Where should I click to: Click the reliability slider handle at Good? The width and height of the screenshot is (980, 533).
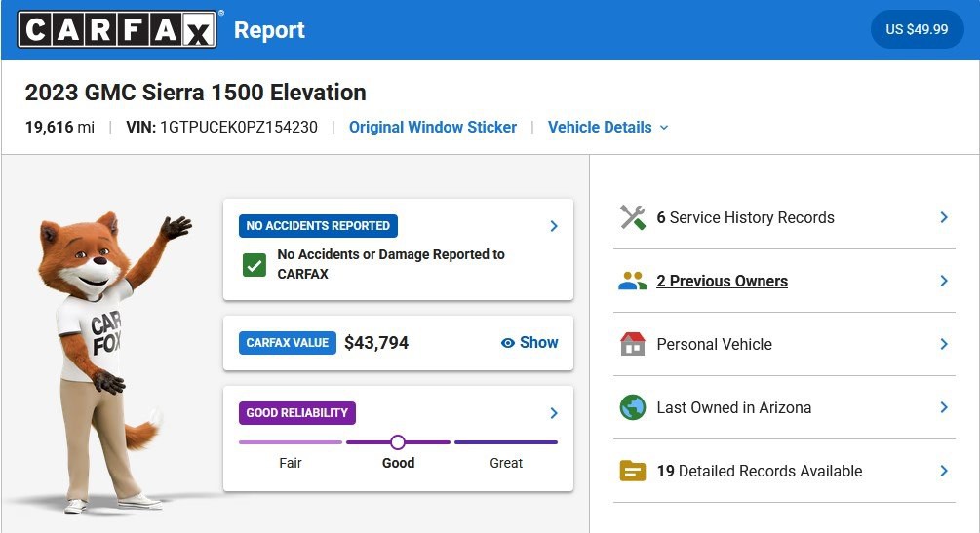[x=398, y=442]
